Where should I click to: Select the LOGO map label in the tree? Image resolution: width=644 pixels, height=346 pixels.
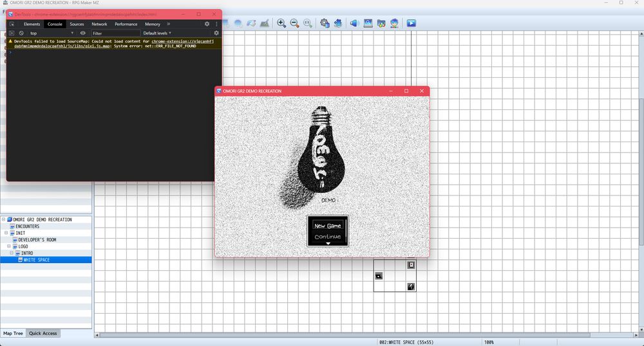click(x=23, y=246)
